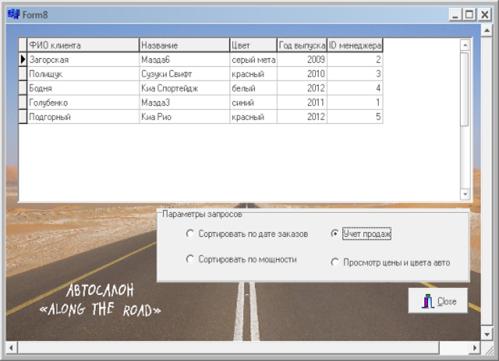The height and width of the screenshot is (361, 499).
Task: Click the horizontal scroll left arrow
Action: point(11,348)
